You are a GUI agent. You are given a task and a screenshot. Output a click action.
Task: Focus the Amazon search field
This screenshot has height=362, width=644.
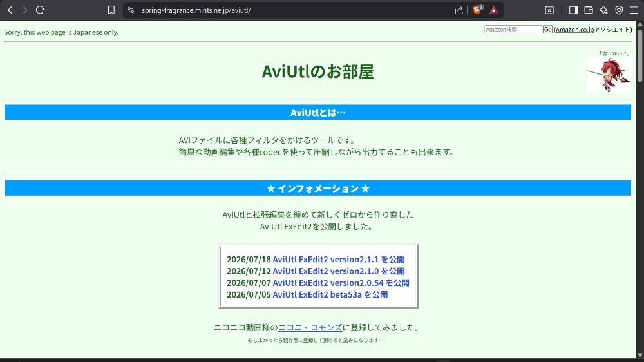(513, 30)
